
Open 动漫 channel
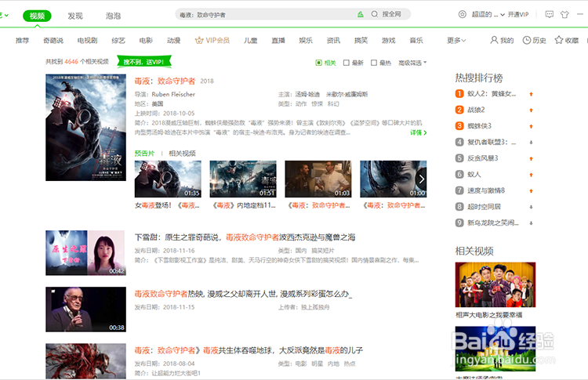point(173,40)
